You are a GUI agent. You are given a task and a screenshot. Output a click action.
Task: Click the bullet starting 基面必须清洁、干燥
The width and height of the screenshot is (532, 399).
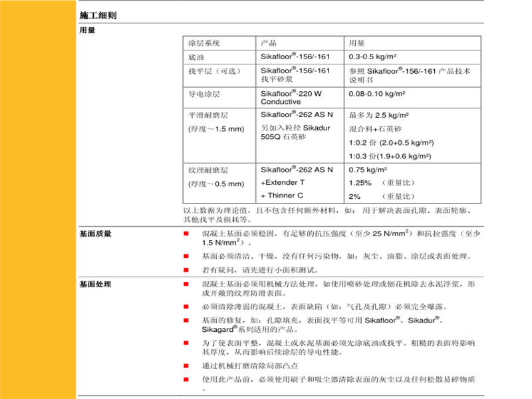pyautogui.click(x=337, y=256)
